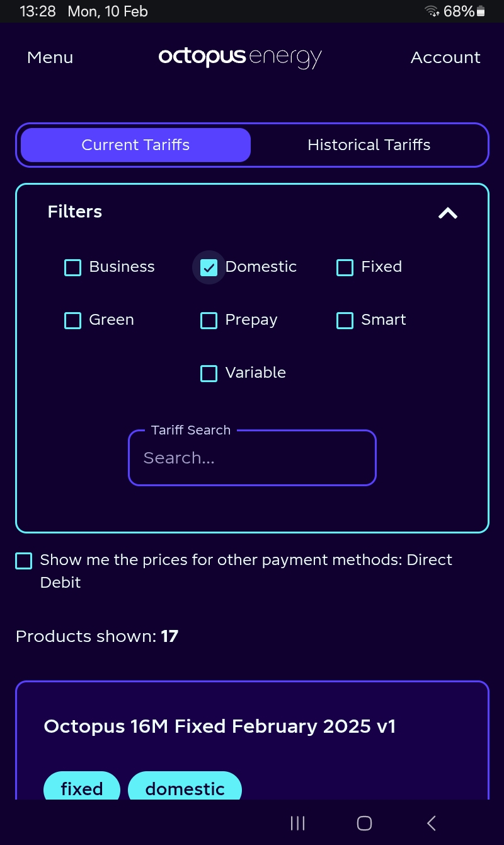Collapse the Filters panel with chevron
Image resolution: width=504 pixels, height=845 pixels.
448,213
